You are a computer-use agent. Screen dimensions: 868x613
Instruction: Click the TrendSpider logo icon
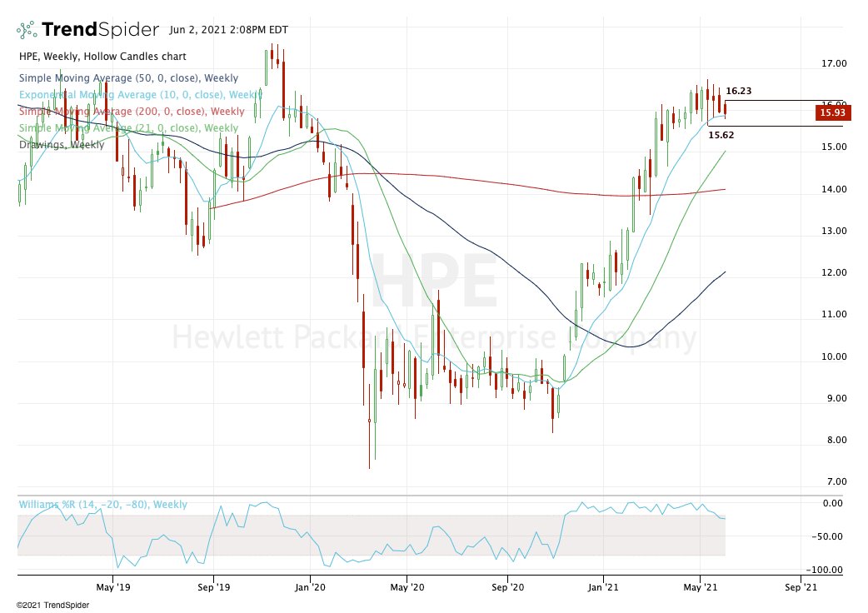(27, 30)
